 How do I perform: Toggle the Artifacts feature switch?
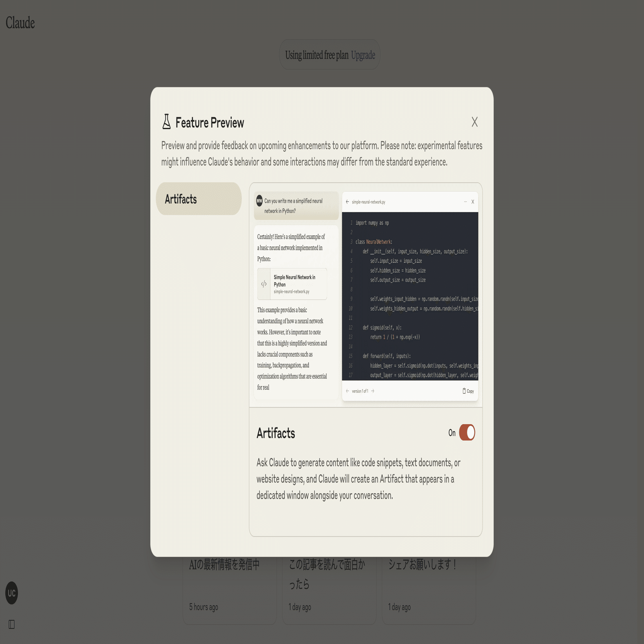click(467, 432)
